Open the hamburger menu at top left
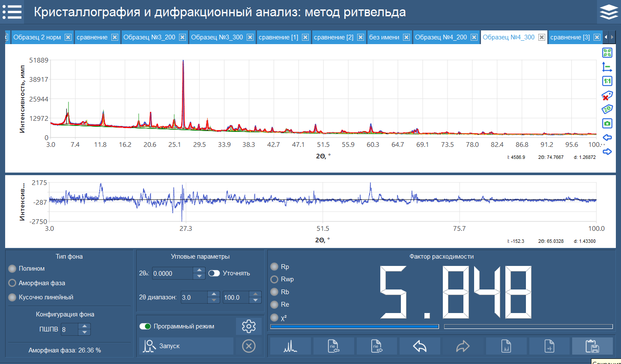The width and height of the screenshot is (621, 364). tap(12, 12)
